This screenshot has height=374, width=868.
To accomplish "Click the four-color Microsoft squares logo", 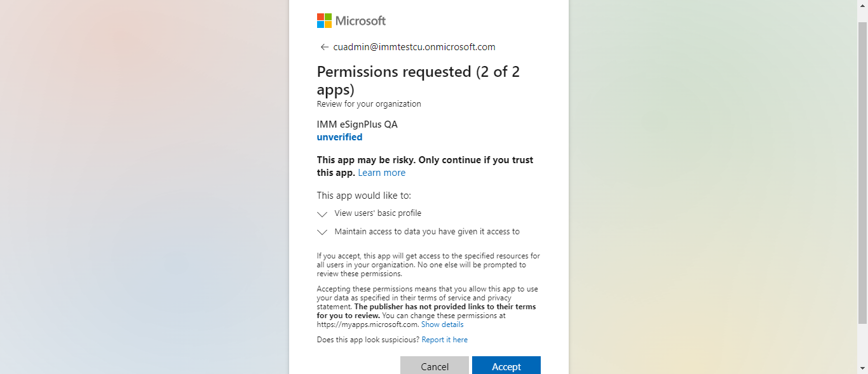I will 324,20.
